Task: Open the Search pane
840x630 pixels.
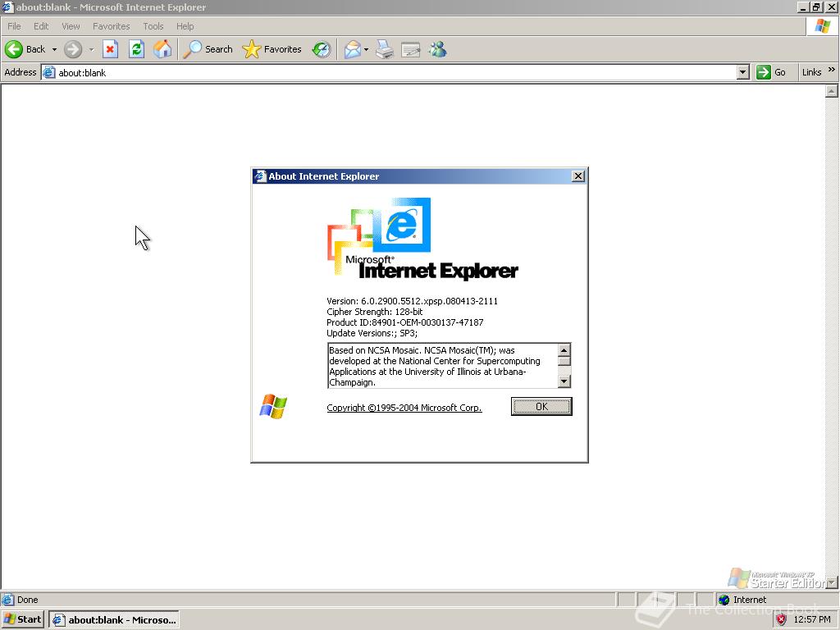Action: (208, 49)
